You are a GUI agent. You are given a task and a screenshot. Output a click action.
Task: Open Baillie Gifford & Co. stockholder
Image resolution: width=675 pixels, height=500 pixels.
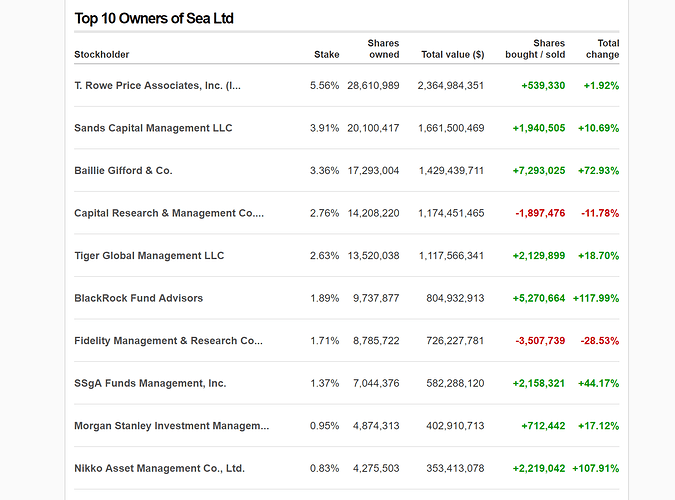[x=123, y=171]
